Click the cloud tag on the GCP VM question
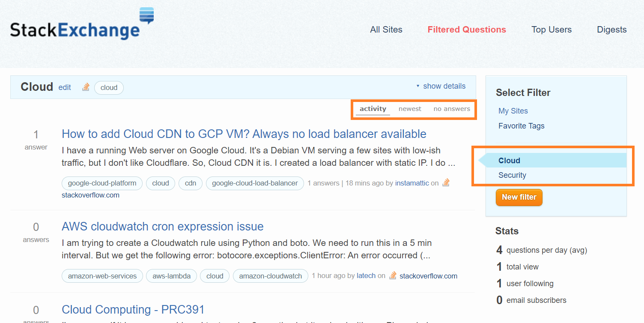The image size is (644, 323). click(161, 183)
